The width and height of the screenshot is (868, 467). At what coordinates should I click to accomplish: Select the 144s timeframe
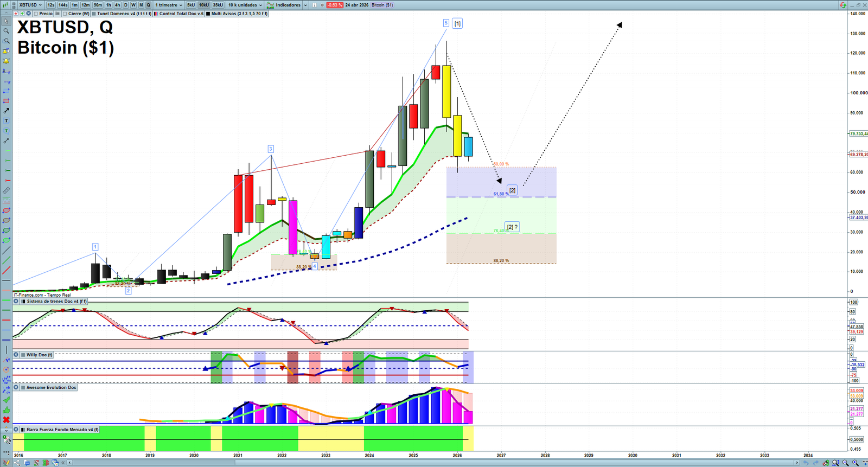click(x=63, y=5)
